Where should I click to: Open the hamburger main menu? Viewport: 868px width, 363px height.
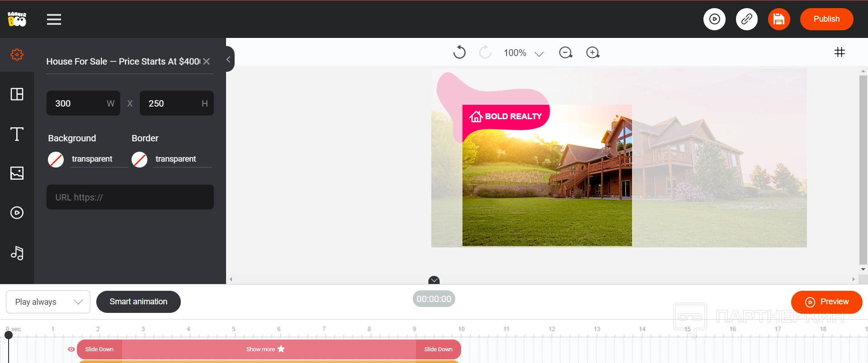tap(54, 19)
